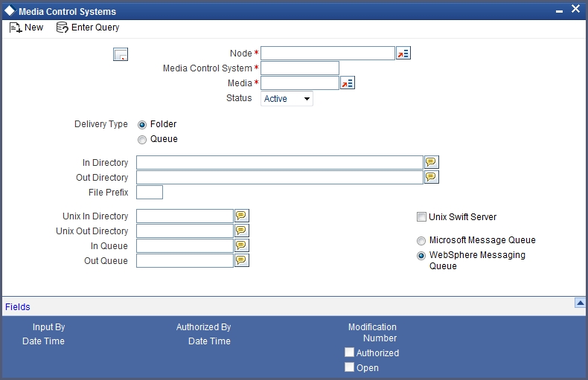Click the Media Control Systems diamond logo
The width and height of the screenshot is (588, 380).
click(10, 10)
